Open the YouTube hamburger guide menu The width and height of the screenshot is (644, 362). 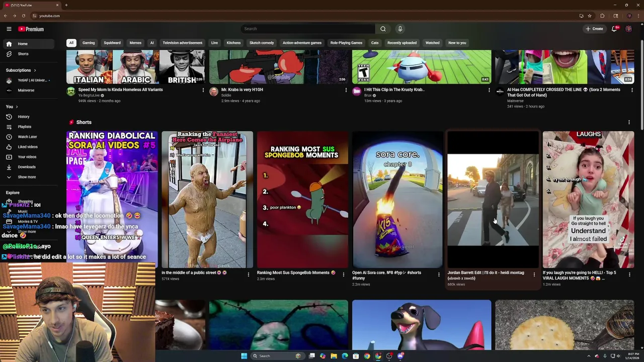[x=9, y=29]
